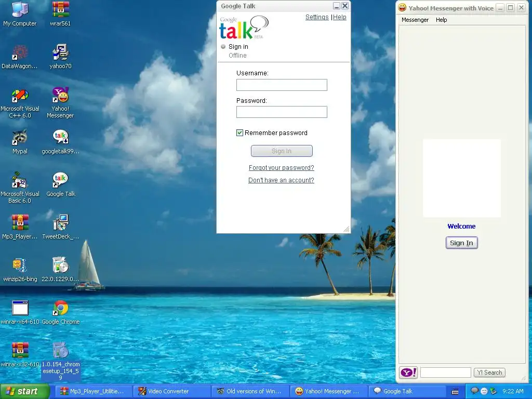Screen dimensions: 532x399
Task: Click the Google Talk tray icon
Action: [x=475, y=391]
